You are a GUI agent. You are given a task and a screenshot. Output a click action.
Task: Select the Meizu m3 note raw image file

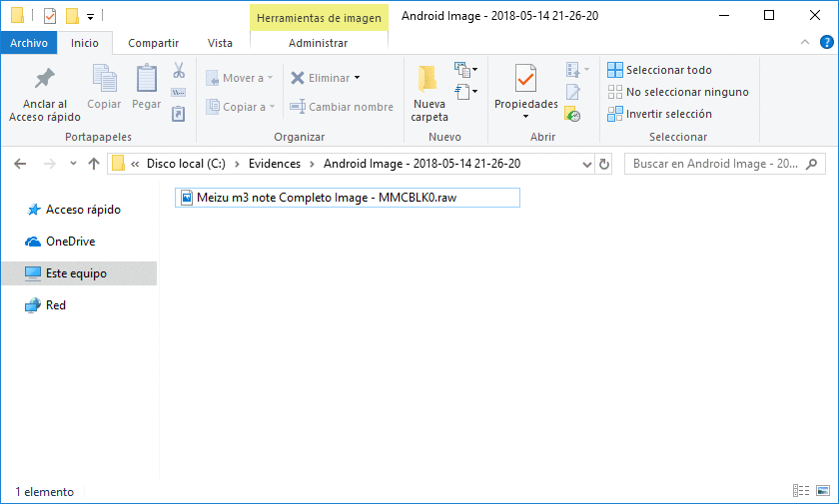(x=333, y=199)
